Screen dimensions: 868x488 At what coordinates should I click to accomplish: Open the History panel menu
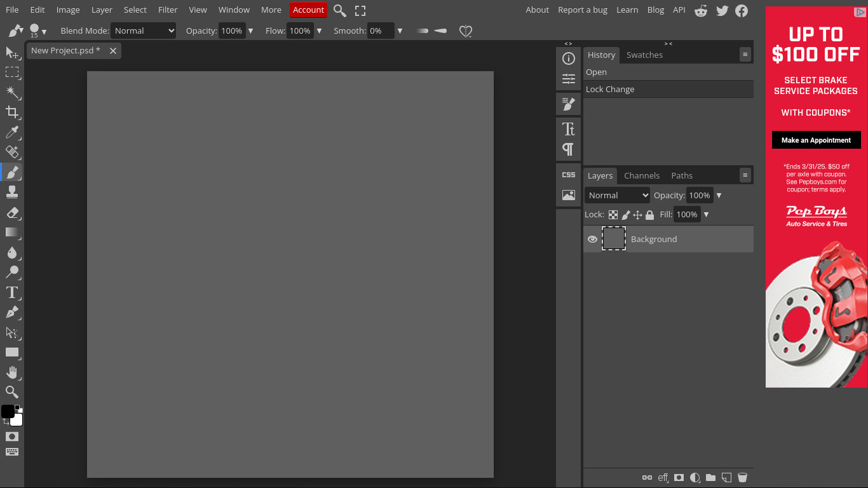(745, 55)
